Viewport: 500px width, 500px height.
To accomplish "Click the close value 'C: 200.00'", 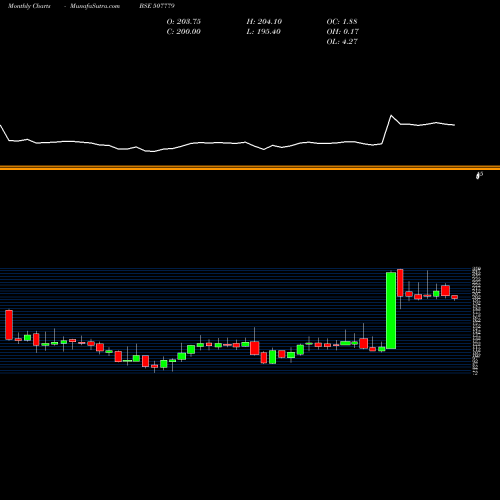I will (184, 32).
